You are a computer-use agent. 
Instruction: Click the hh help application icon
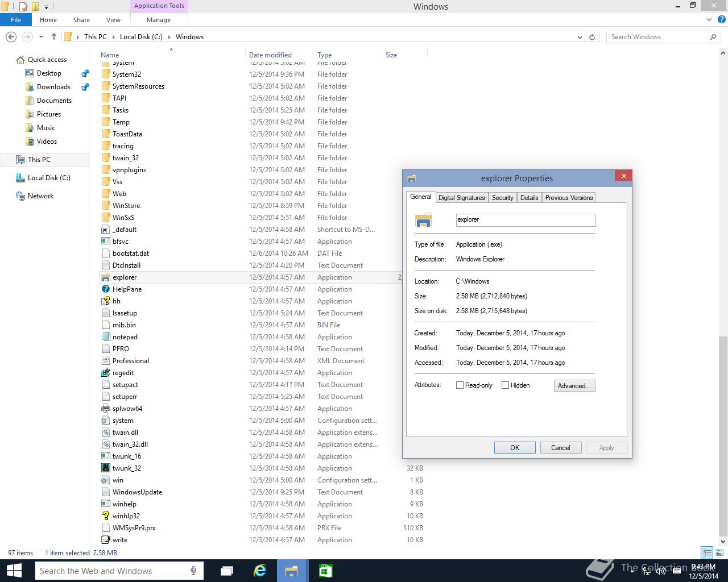pyautogui.click(x=105, y=301)
